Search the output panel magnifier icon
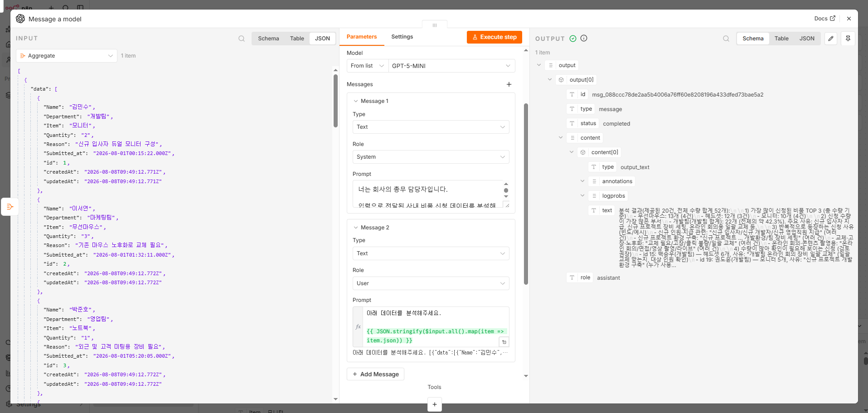This screenshot has width=868, height=413. [726, 39]
